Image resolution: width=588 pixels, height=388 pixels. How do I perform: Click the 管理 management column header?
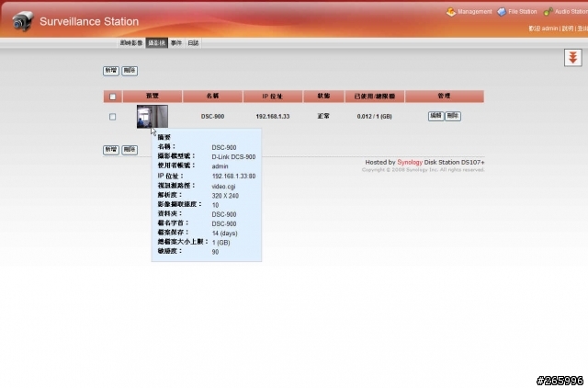click(445, 96)
